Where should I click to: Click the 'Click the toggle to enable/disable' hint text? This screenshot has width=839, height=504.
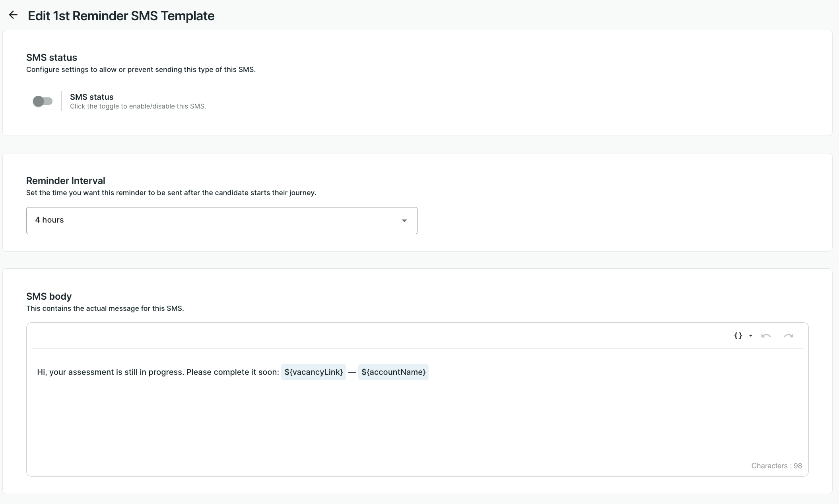138,107
